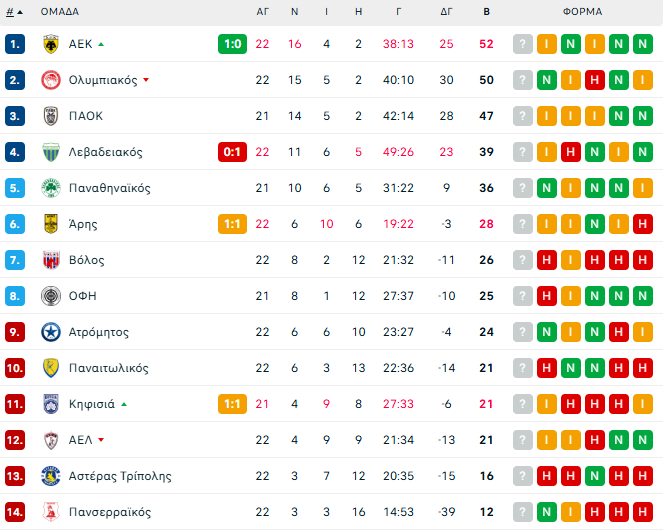Click the AEK team crest icon
668x532 pixels.
coord(50,44)
